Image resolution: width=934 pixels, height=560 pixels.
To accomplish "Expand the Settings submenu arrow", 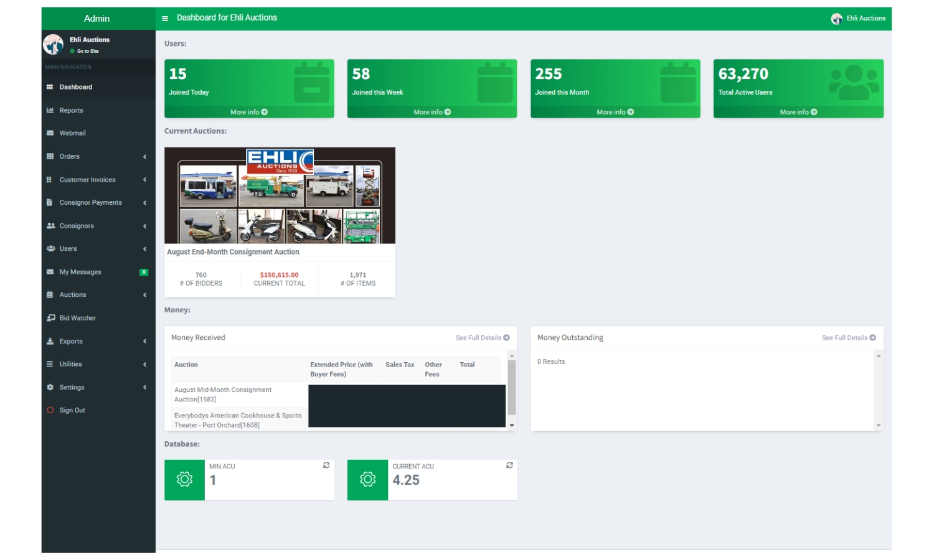I will (x=144, y=387).
